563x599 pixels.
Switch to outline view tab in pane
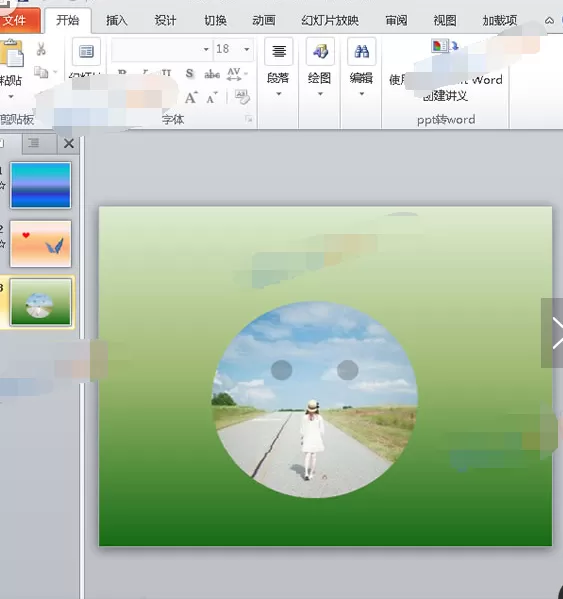click(x=34, y=143)
